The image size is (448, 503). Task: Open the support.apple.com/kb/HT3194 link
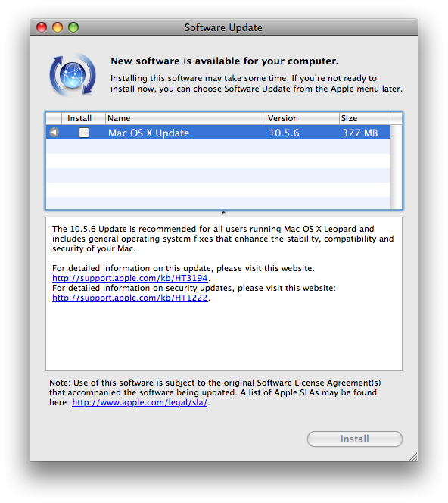[130, 278]
